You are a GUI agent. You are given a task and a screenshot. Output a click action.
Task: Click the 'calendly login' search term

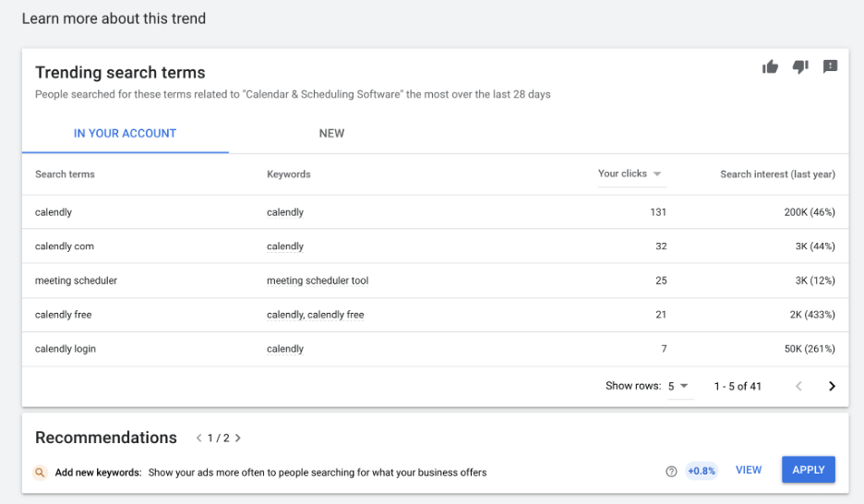(x=66, y=349)
